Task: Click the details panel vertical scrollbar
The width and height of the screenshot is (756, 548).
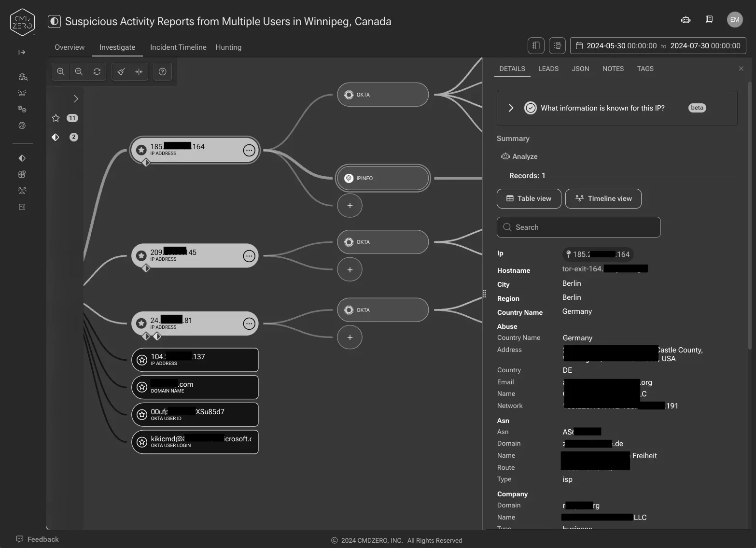Action: pos(750,215)
